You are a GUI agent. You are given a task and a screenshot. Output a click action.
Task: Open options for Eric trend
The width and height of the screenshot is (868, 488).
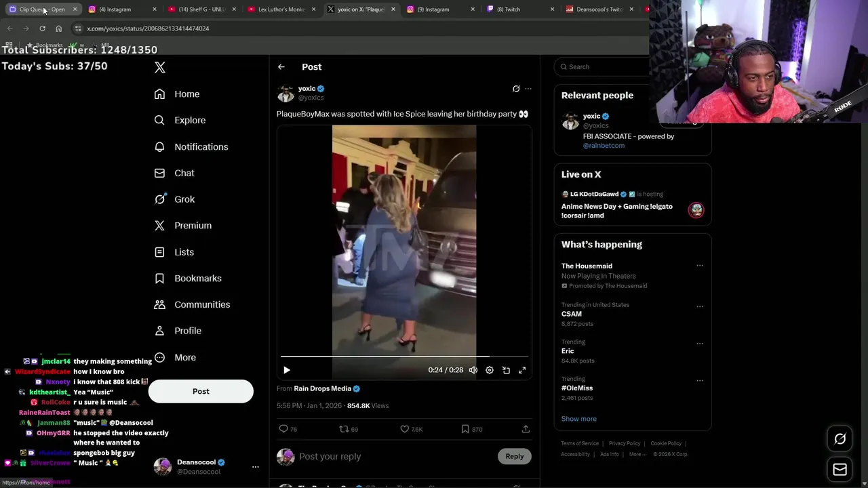700,344
